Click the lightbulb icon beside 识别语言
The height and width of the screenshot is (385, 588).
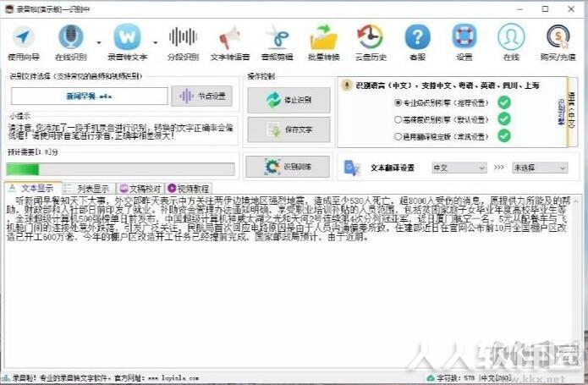pos(347,85)
